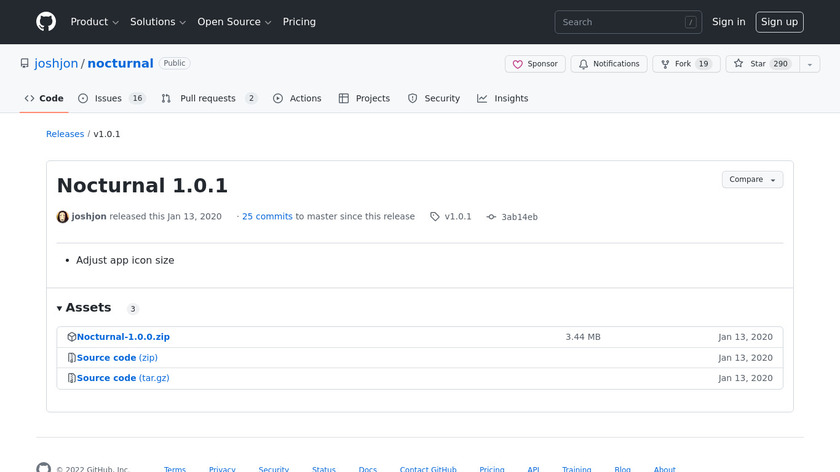
Task: Expand the Solutions menu
Action: (x=158, y=22)
